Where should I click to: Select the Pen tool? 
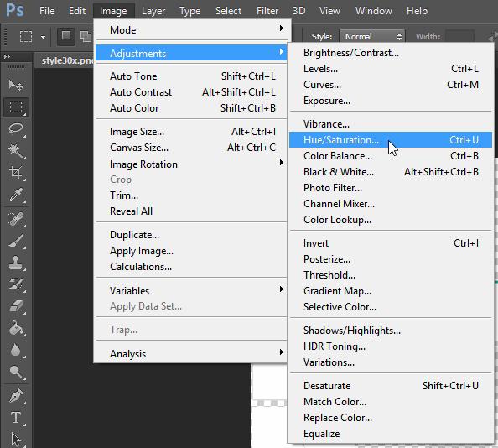16,396
